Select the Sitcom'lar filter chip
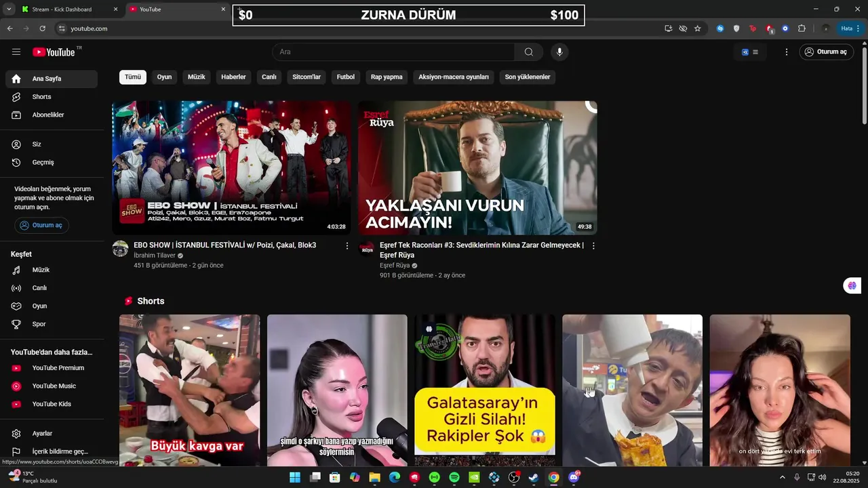 click(x=307, y=77)
